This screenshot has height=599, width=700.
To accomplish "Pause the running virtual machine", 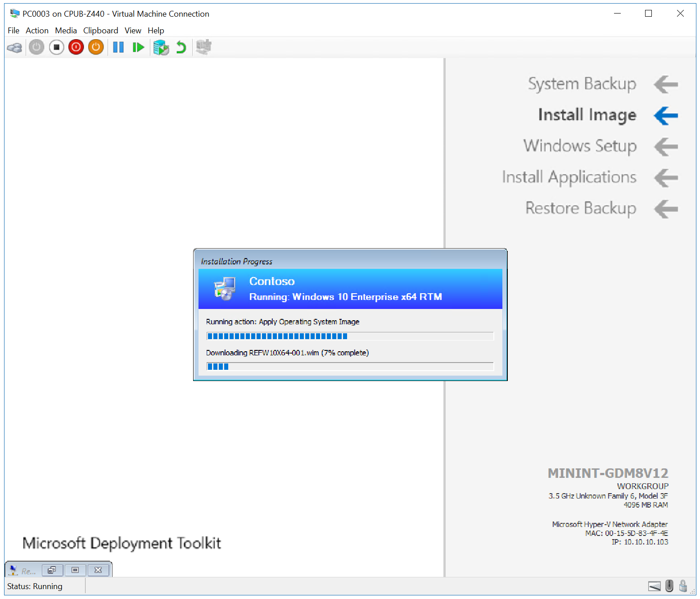I will 118,47.
